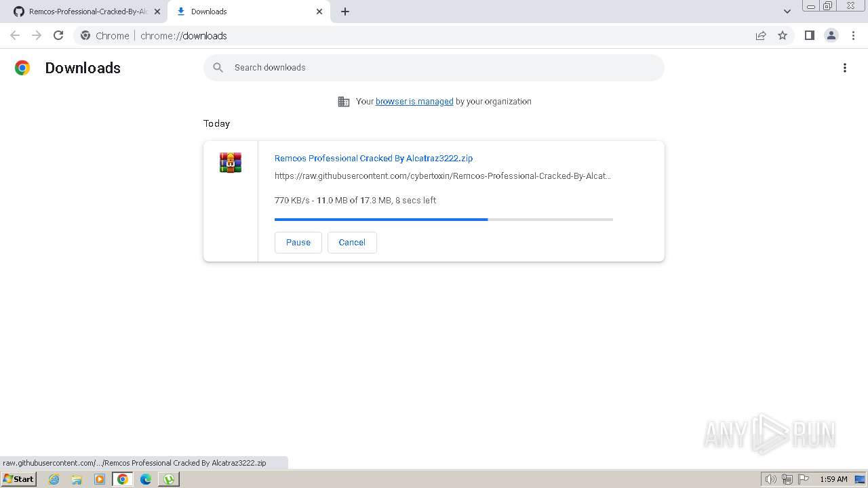Click the show desktop button
The height and width of the screenshot is (488, 868).
point(861,479)
